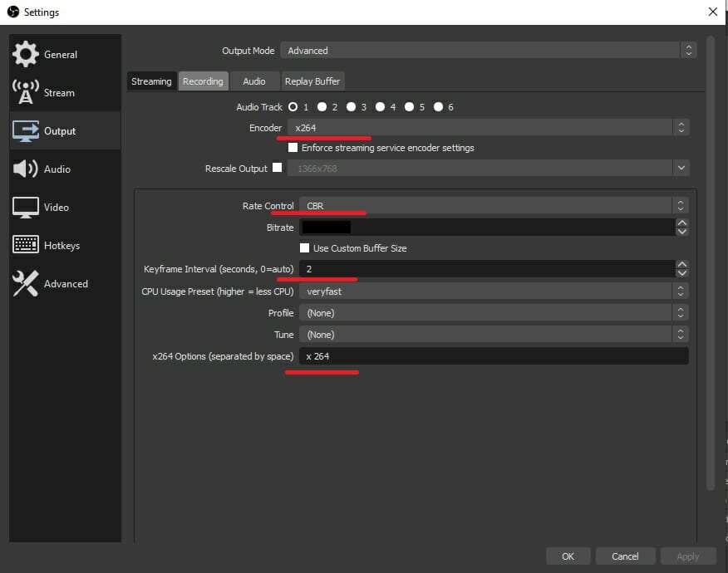Open Output Mode dropdown
This screenshot has width=728, height=573.
point(489,50)
